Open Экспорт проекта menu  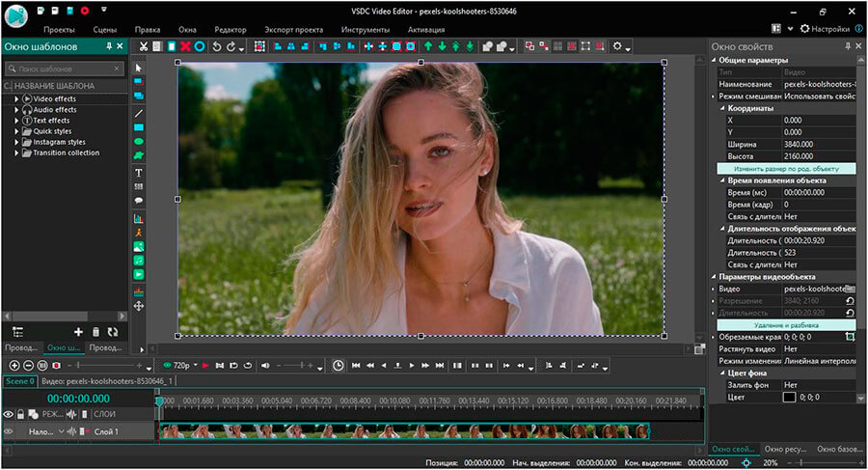[294, 29]
